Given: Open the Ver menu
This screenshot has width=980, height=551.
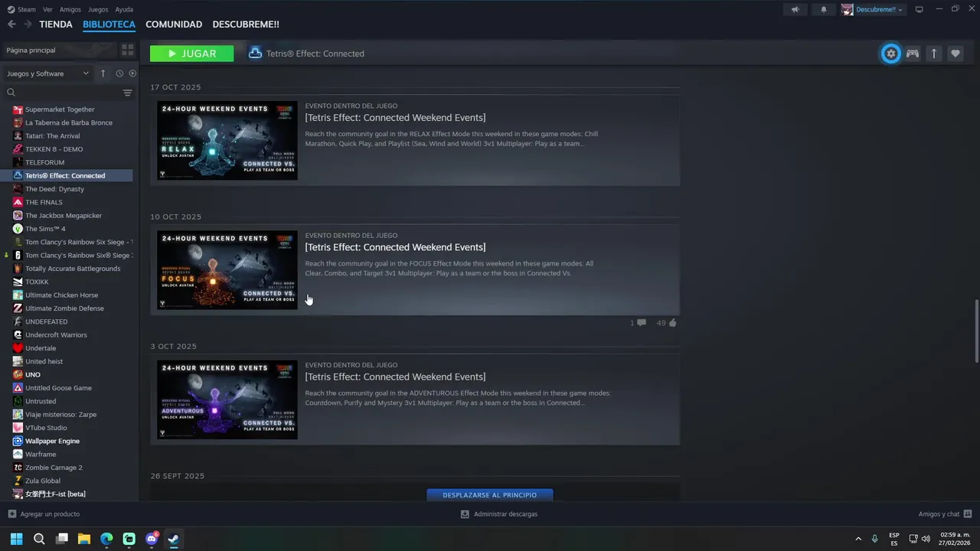Looking at the screenshot, I should [47, 9].
